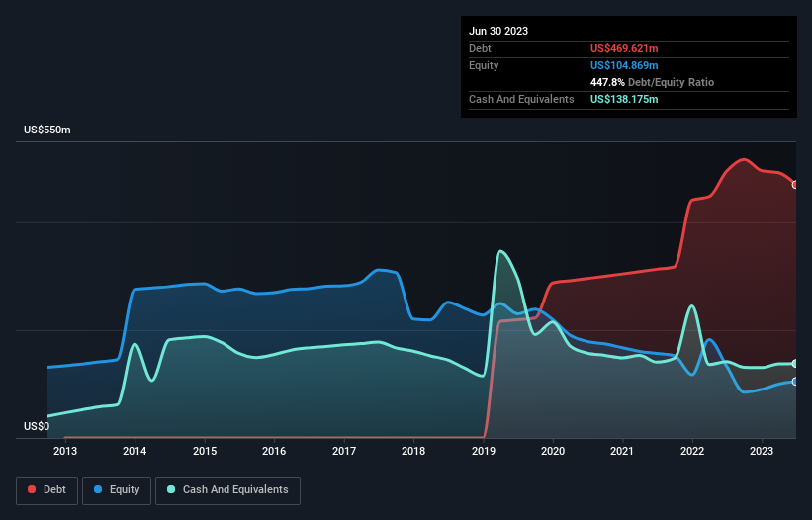Toggle Cash And Equivalents legend button

[x=227, y=490]
